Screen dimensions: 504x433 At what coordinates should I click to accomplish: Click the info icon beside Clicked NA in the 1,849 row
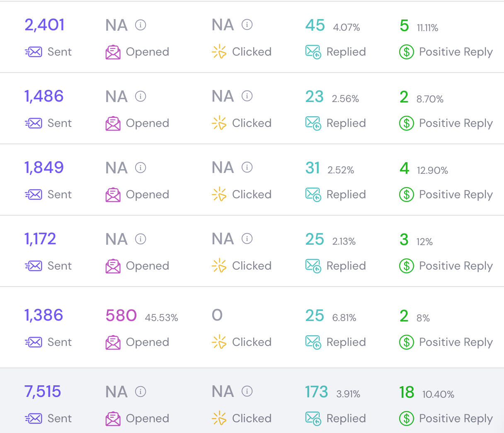pyautogui.click(x=247, y=168)
